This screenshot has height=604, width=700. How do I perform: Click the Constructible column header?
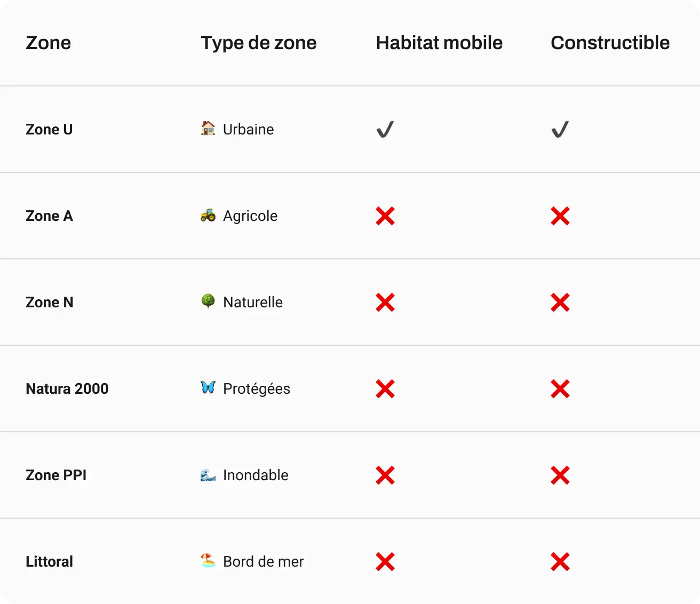610,43
